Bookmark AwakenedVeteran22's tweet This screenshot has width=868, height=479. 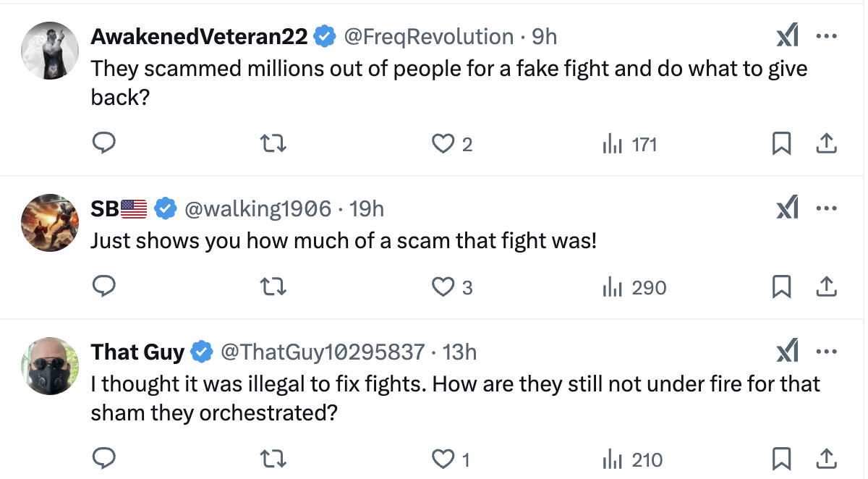coord(780,144)
